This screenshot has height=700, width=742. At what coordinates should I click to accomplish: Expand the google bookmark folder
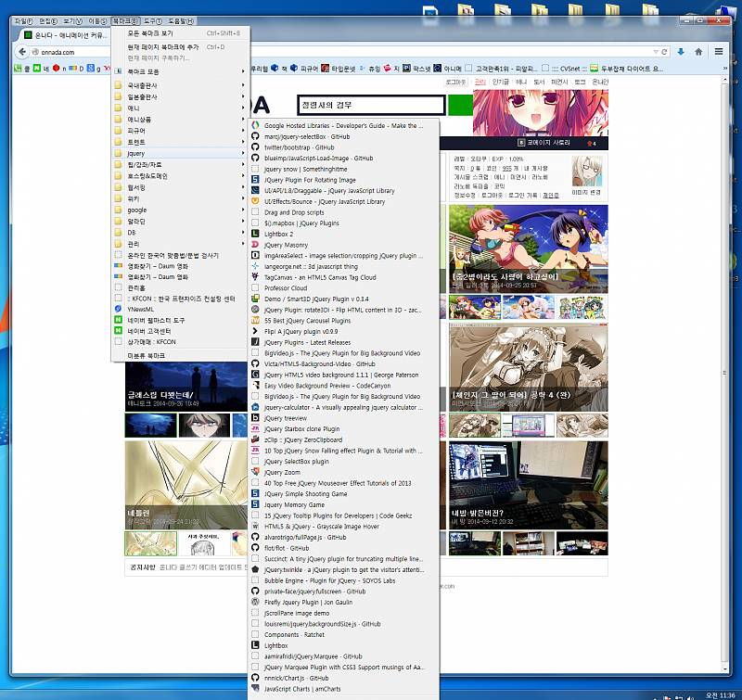(x=137, y=210)
